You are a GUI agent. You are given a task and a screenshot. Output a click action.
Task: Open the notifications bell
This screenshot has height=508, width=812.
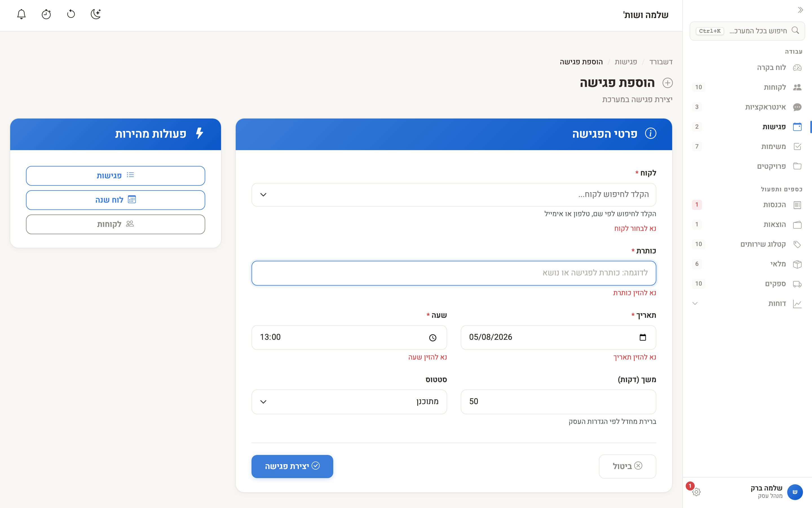pos(21,14)
